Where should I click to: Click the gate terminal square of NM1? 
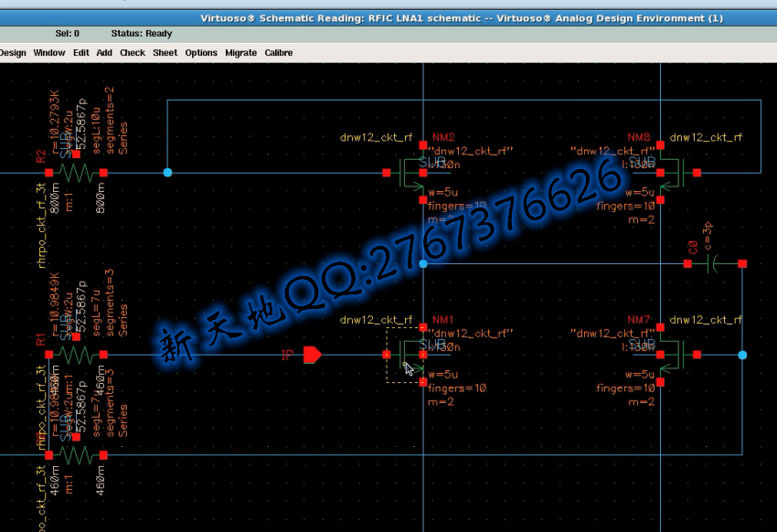click(x=387, y=355)
